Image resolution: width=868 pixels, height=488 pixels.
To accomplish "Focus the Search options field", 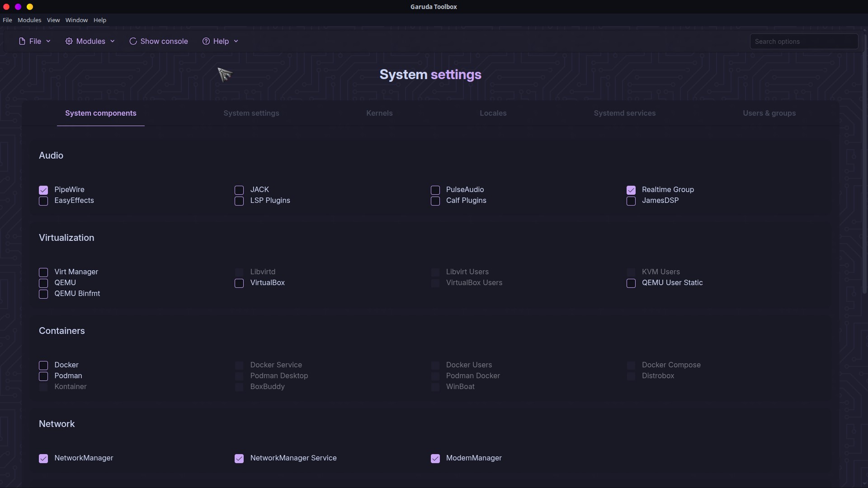I will (804, 41).
